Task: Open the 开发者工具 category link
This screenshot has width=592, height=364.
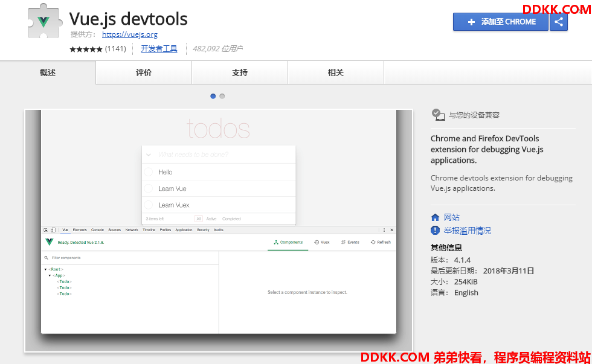Action: coord(159,49)
